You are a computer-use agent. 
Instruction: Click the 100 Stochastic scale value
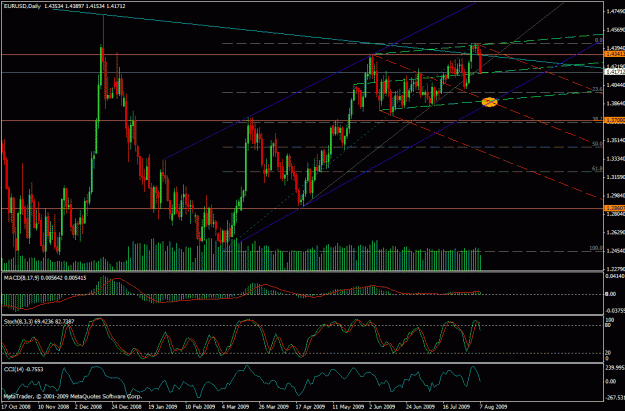pos(610,320)
